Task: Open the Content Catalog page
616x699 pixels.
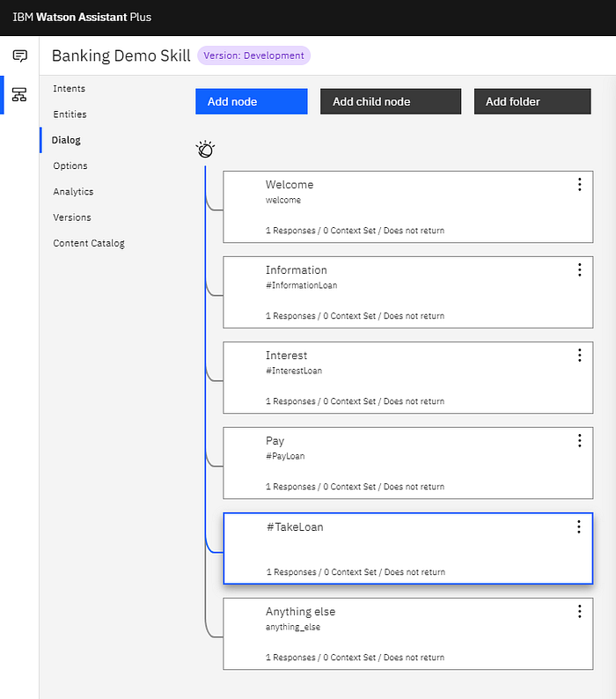Action: [x=89, y=243]
